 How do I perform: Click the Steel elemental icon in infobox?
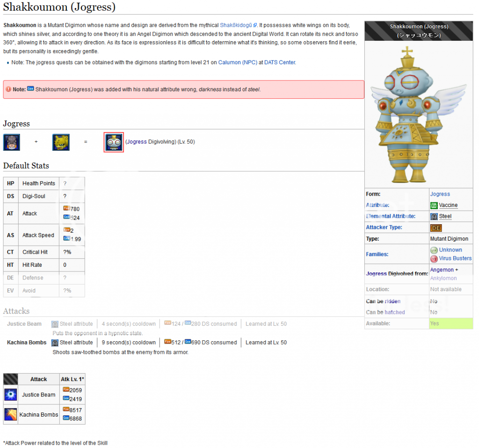[434, 216]
